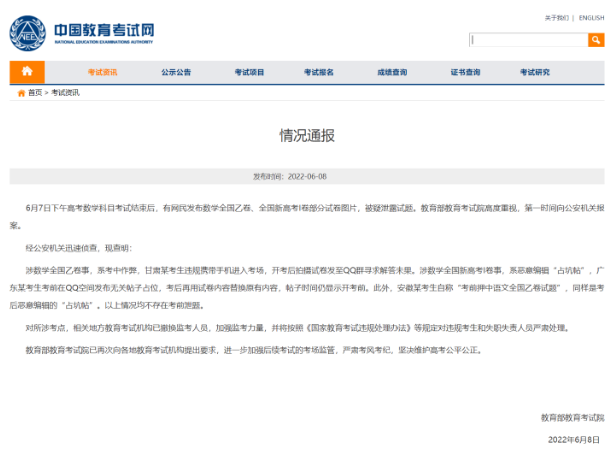Click the closing date 2022年6月8日
611x452 pixels.
click(574, 440)
